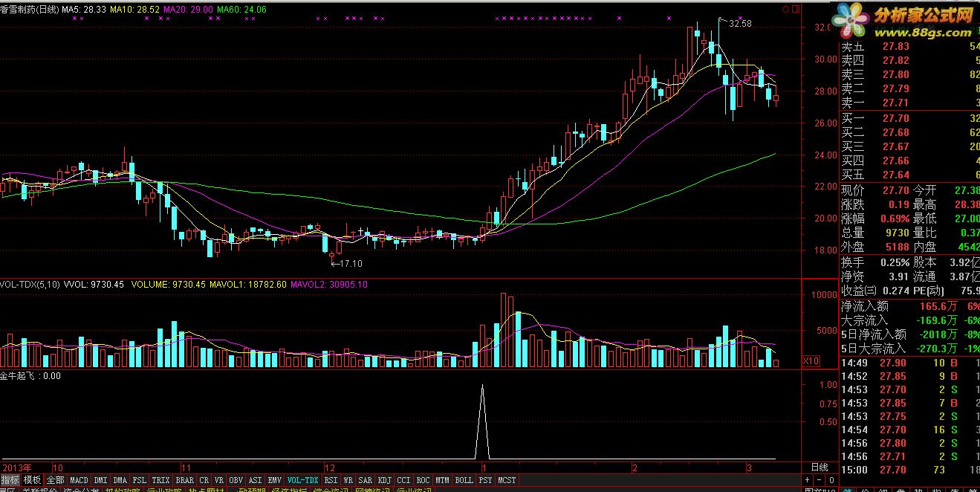
Task: Click the MA10: 28.52 legend value
Action: [x=134, y=10]
